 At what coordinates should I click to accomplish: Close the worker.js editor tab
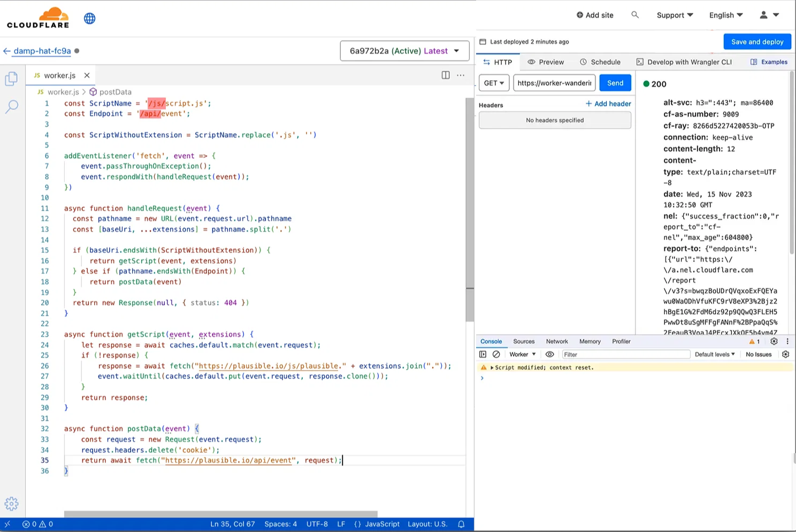(87, 75)
